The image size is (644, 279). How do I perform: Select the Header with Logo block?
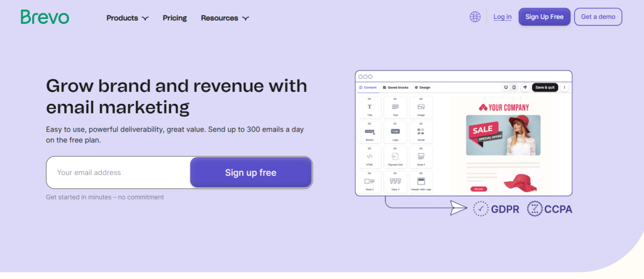coord(421,182)
